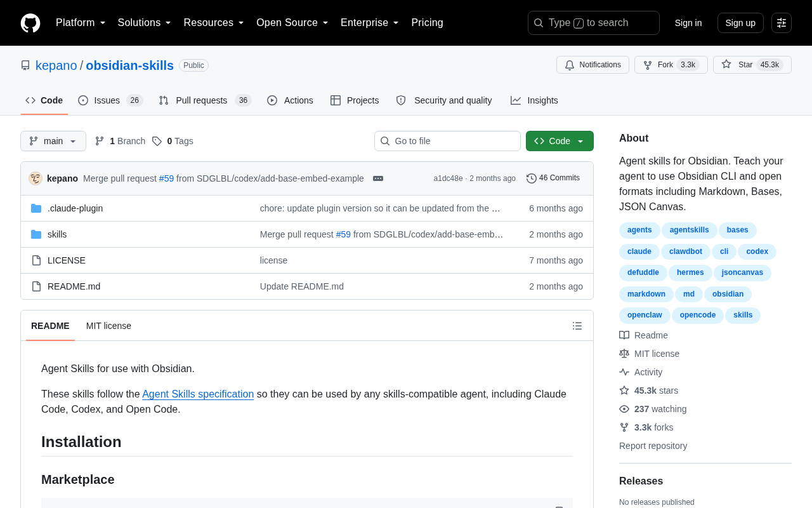Click the bell icon in Notifications button
Viewport: 812px width, 508px height.
570,65
